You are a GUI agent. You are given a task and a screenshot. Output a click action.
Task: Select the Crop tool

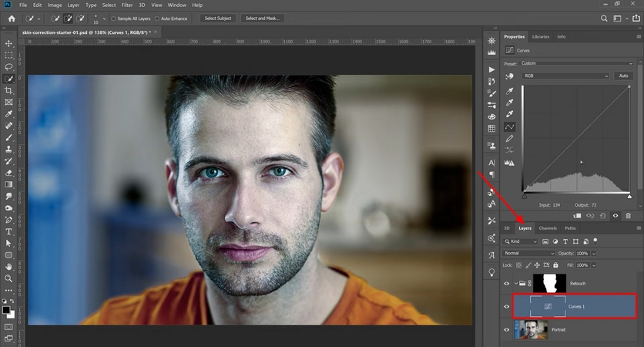click(8, 90)
